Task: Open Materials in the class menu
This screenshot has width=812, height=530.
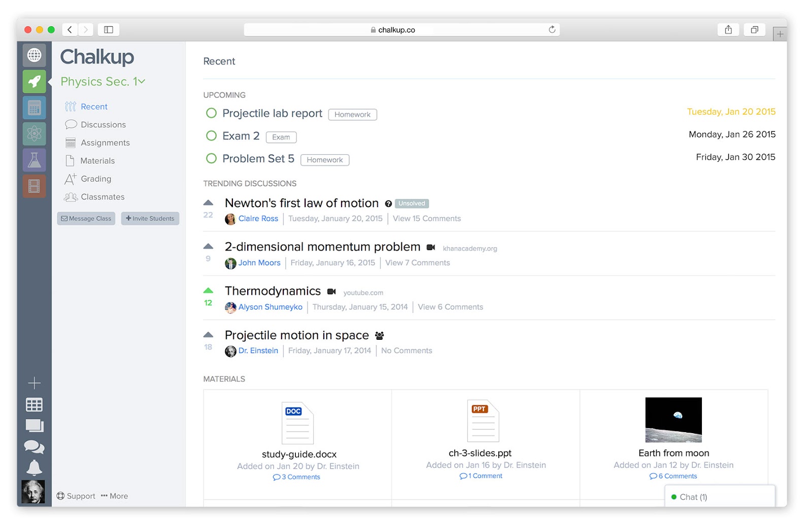Action: coord(90,161)
